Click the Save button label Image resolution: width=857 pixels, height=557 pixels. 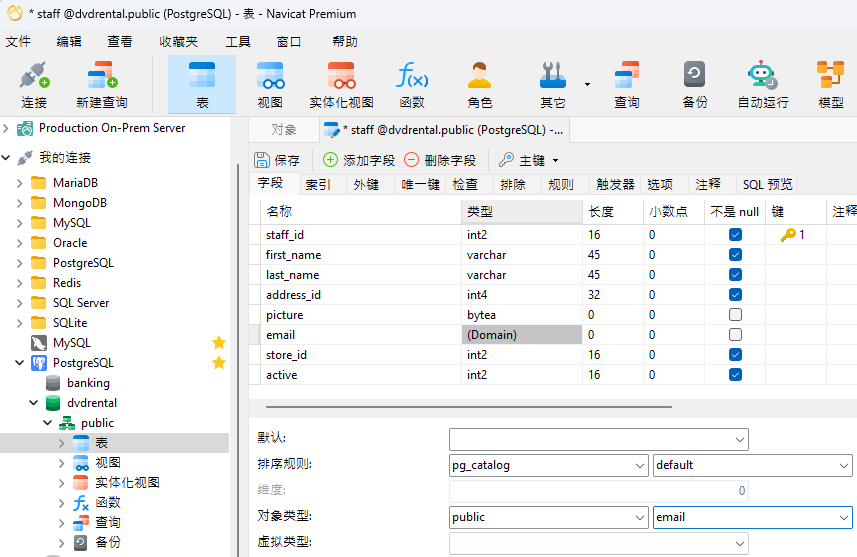pos(287,160)
